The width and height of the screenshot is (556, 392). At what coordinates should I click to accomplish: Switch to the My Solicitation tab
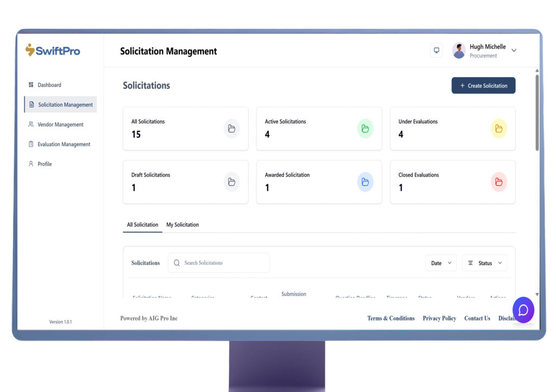click(x=182, y=225)
